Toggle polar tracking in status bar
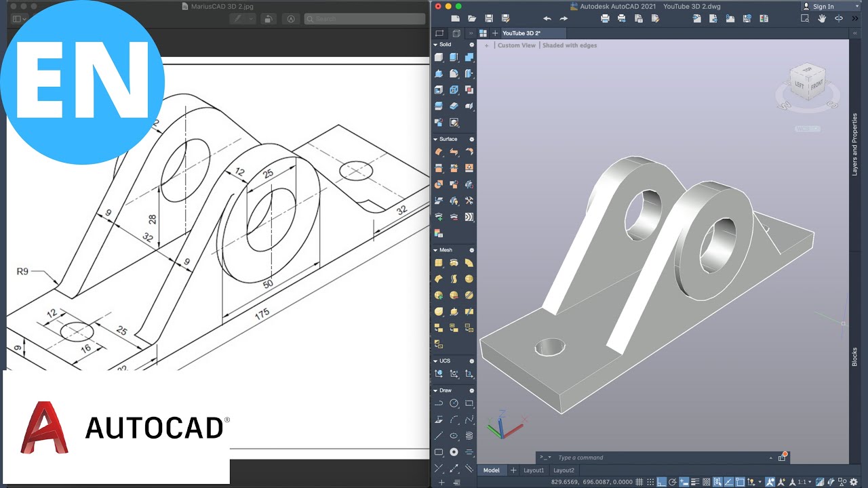 click(x=673, y=482)
